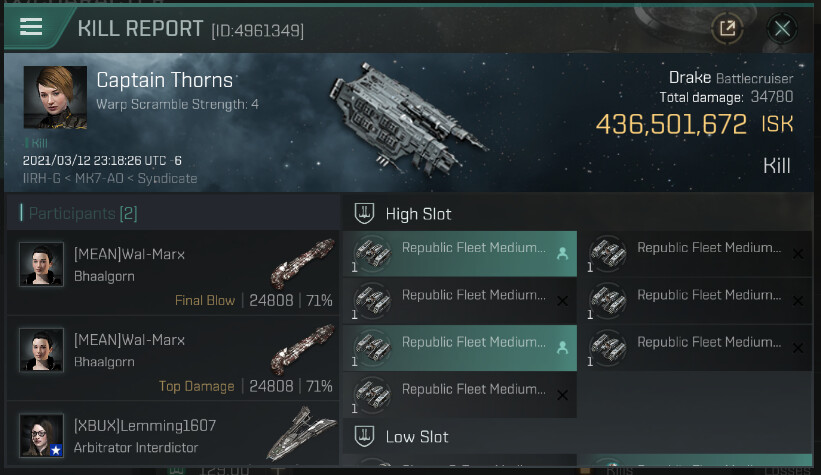
Task: Open the Final Blow pilot's Wal-Marx portrait
Action: (41, 265)
